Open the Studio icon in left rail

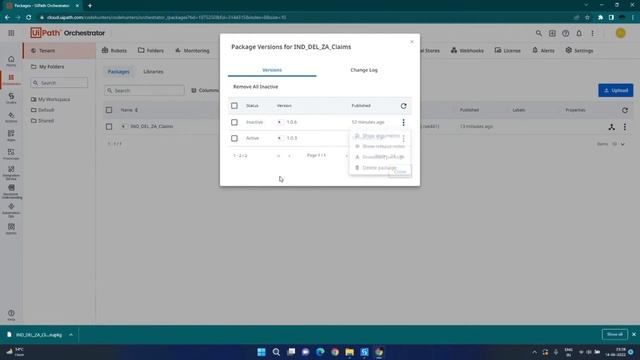[x=11, y=98]
